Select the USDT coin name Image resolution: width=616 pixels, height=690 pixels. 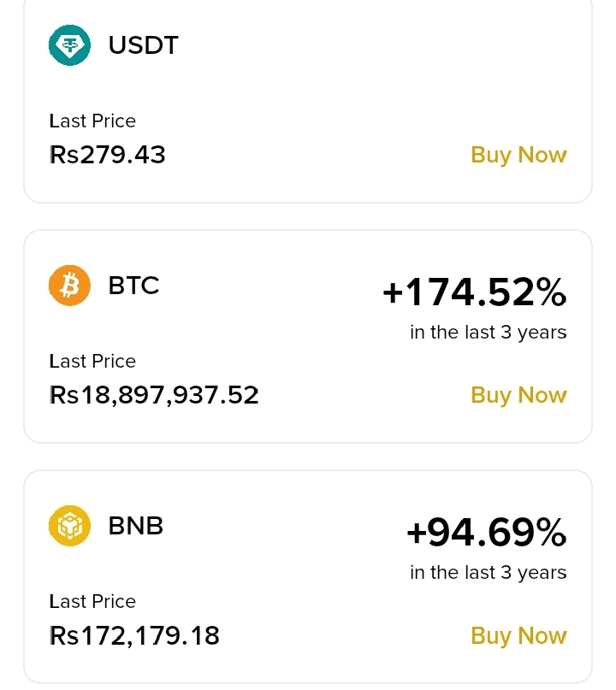(143, 44)
